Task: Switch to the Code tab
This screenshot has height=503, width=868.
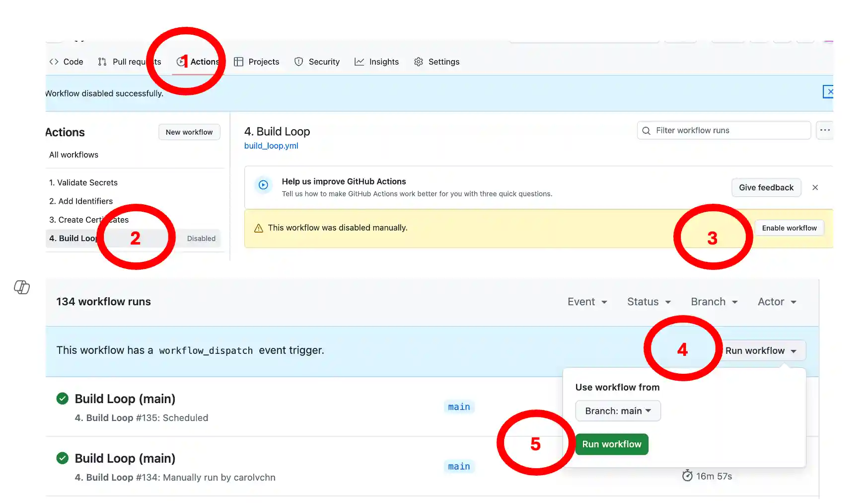Action: click(x=67, y=62)
